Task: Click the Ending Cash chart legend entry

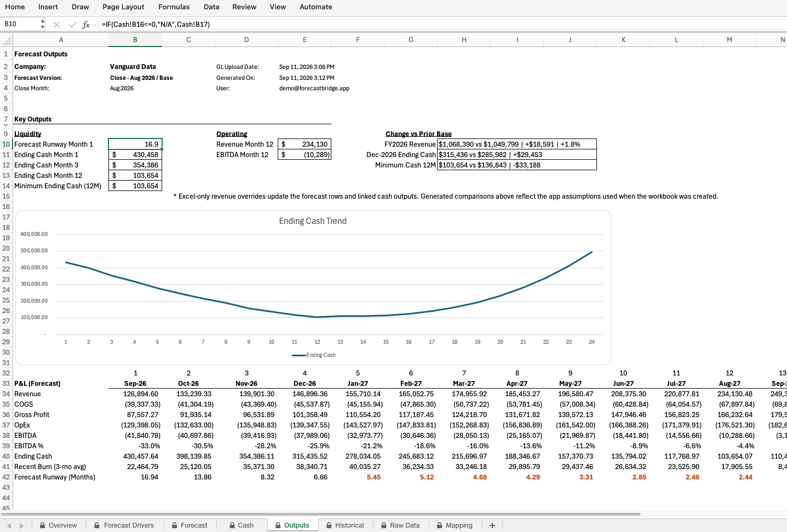Action: 314,355
